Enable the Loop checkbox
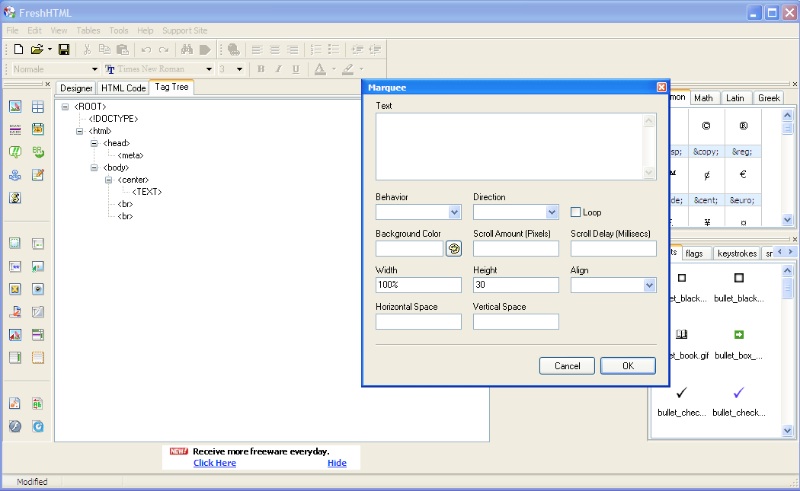Image resolution: width=800 pixels, height=491 pixels. 576,212
